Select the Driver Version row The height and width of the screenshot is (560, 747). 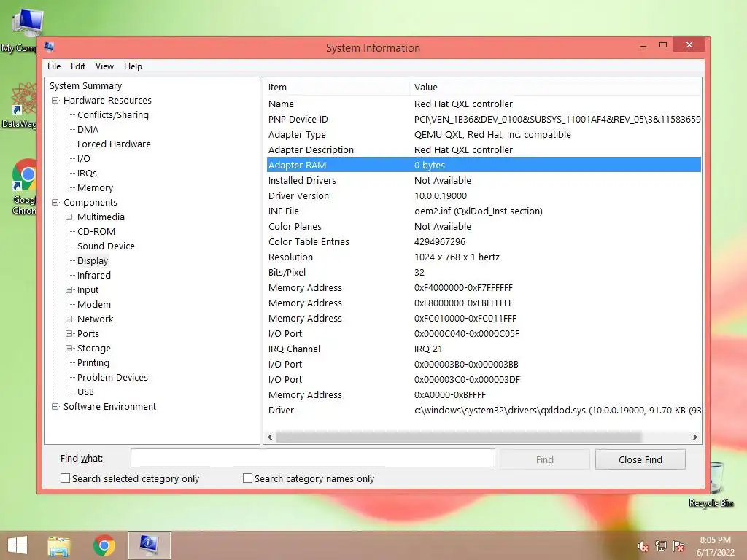tap(484, 195)
